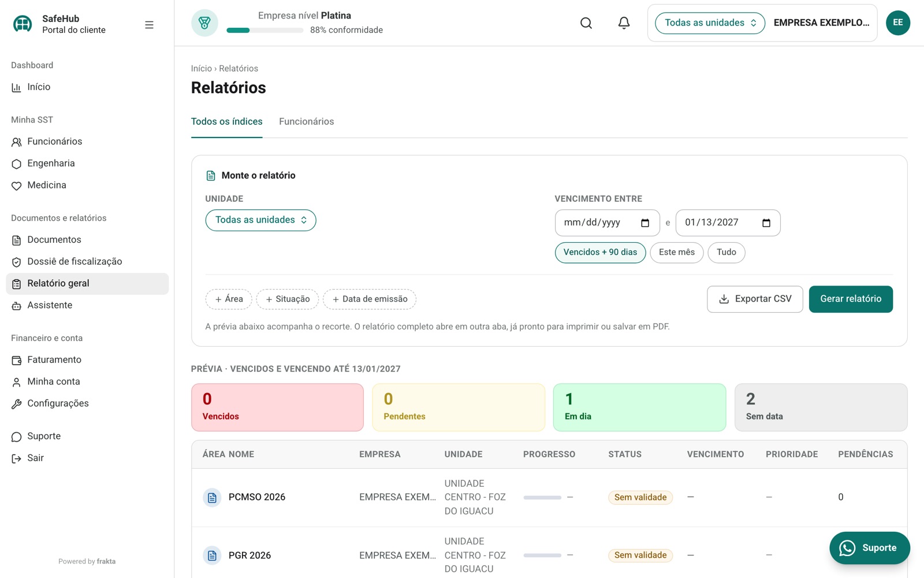
Task: Click the Sair logout icon
Action: tap(16, 458)
